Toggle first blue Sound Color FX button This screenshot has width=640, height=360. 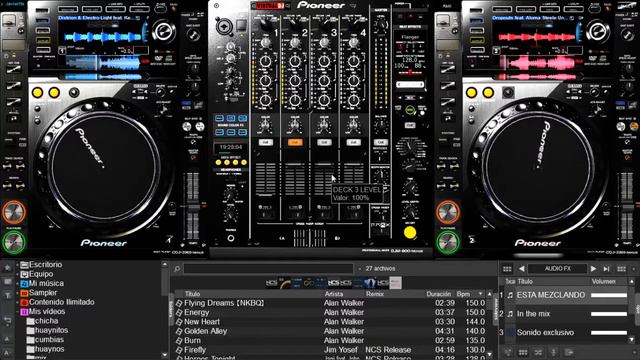click(220, 118)
